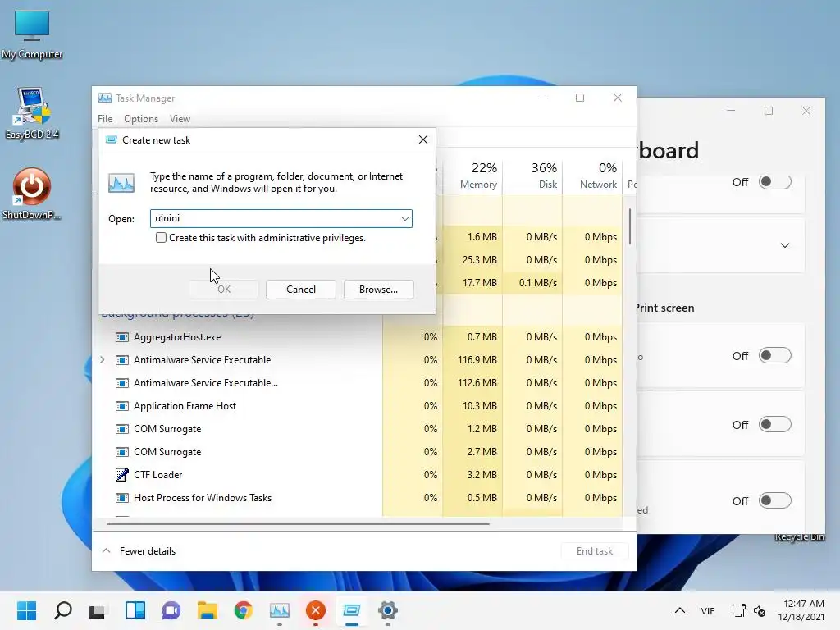
Task: Open the Open field dropdown arrow
Action: pos(405,218)
